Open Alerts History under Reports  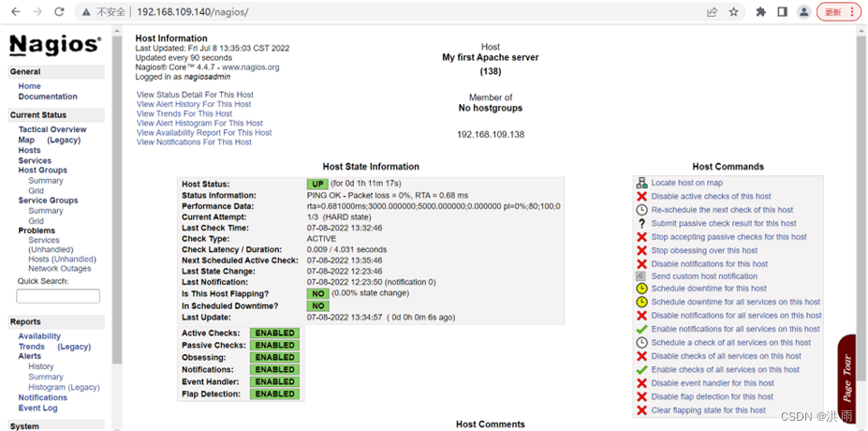pos(41,366)
